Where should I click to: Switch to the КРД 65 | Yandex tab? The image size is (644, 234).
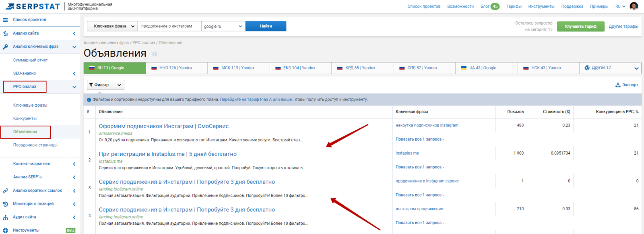tap(363, 68)
